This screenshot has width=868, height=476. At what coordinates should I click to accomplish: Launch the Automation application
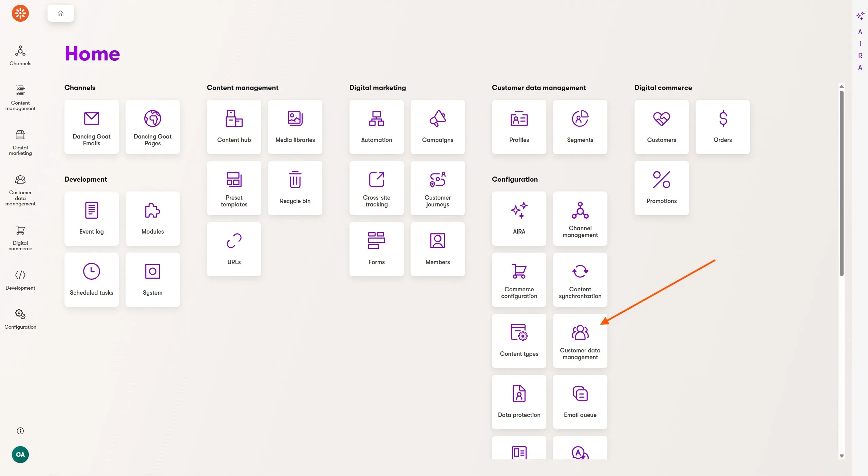tap(376, 127)
